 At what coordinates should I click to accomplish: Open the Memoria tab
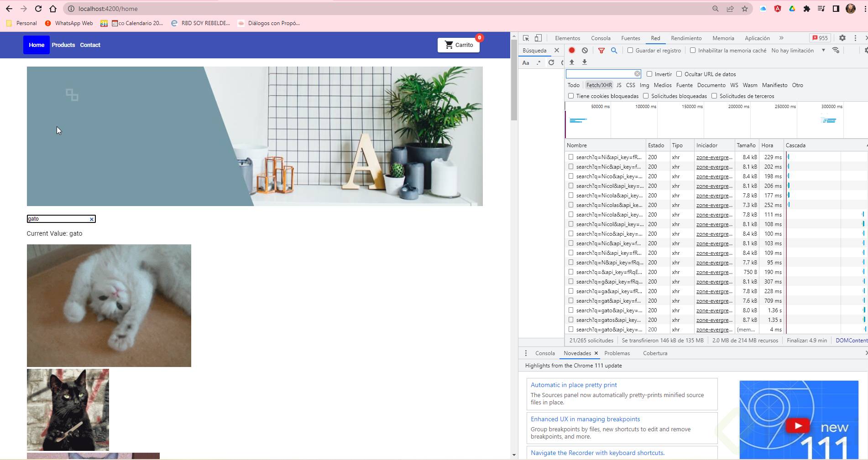[x=723, y=38]
